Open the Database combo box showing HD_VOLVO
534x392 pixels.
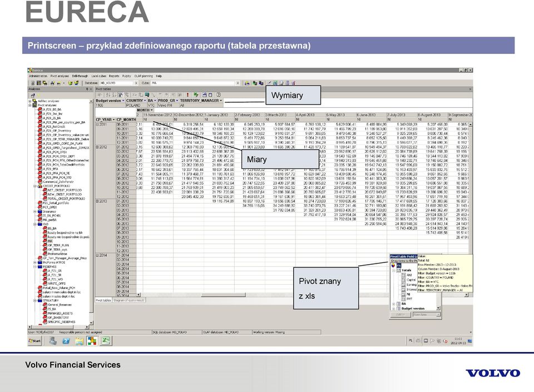119,83
